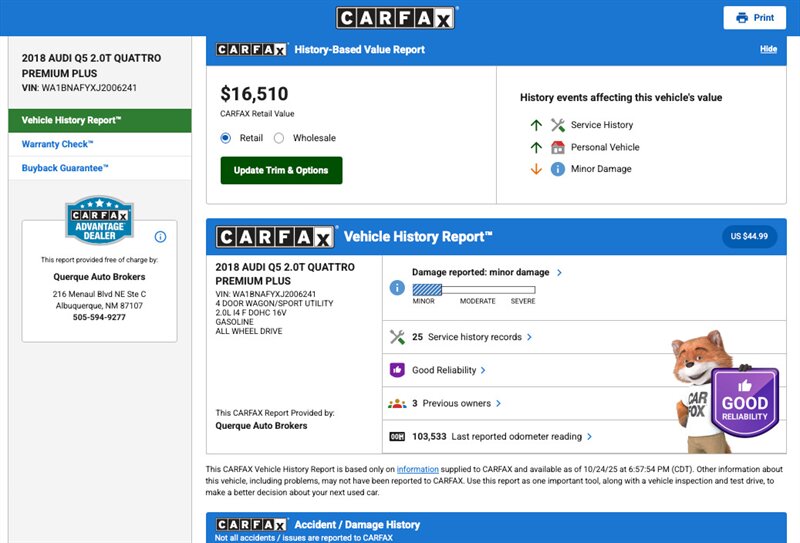Screen dimensions: 800x543
Task: Open the Warranty Check tab
Action: [x=57, y=144]
